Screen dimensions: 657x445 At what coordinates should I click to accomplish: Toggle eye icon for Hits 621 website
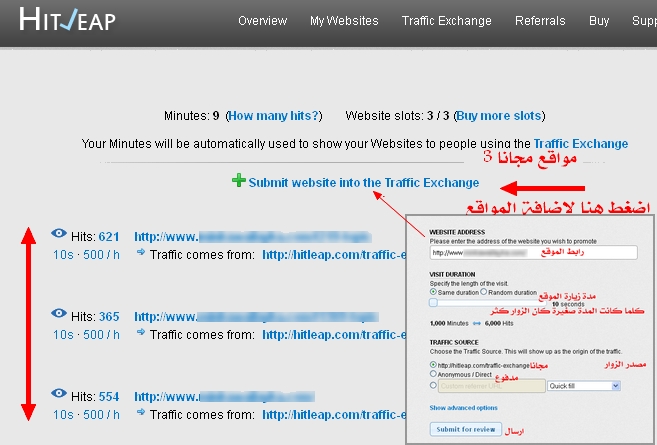coord(59,233)
